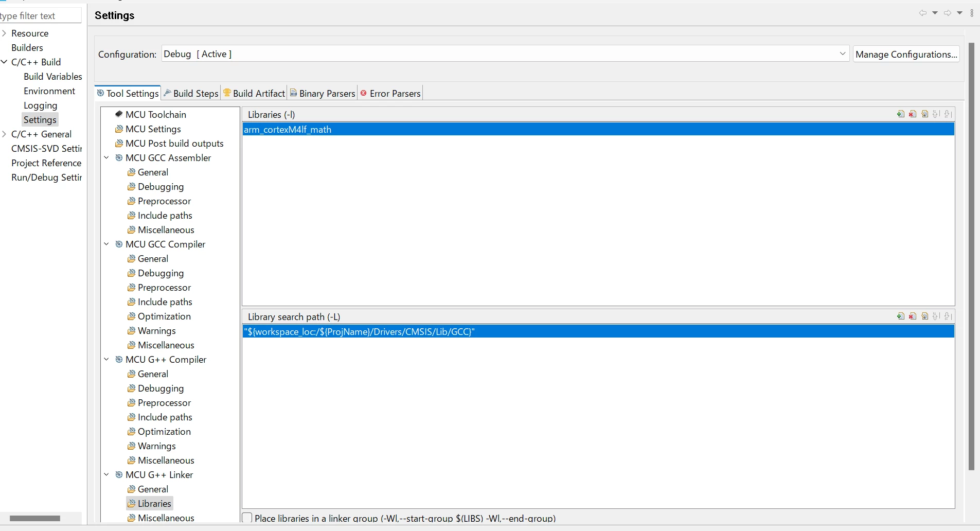
Task: Edit the selected Library search path entry
Action: (x=925, y=316)
